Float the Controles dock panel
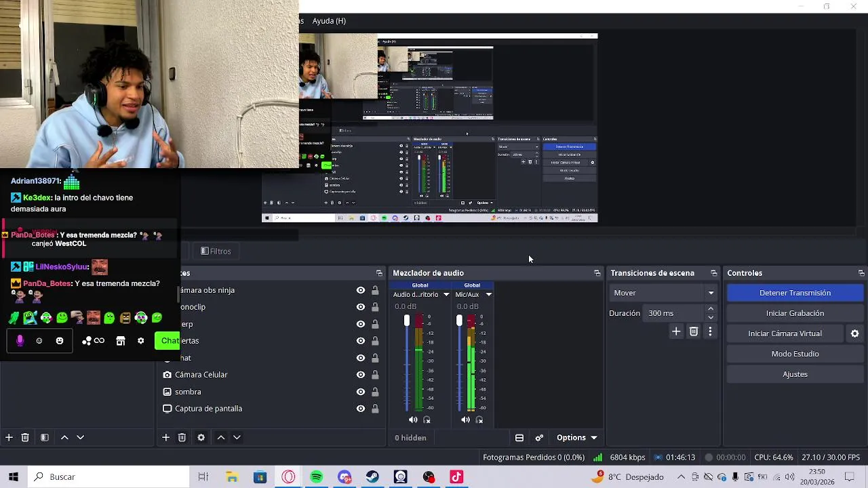The image size is (868, 488). click(861, 273)
